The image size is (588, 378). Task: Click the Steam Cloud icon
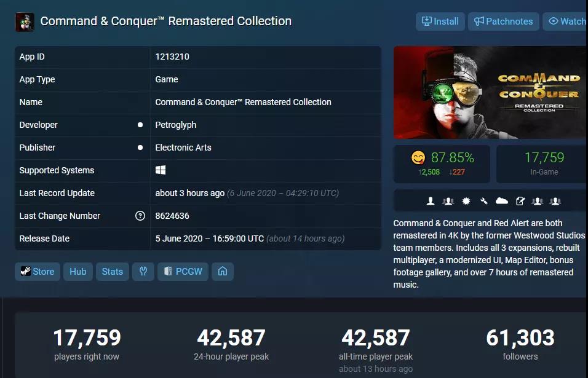pos(502,201)
